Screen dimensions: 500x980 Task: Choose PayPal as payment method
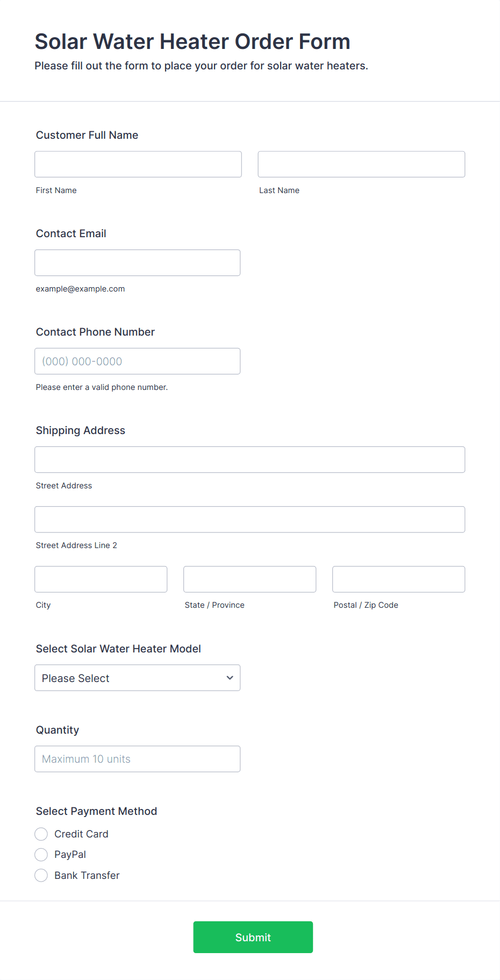[x=41, y=854]
